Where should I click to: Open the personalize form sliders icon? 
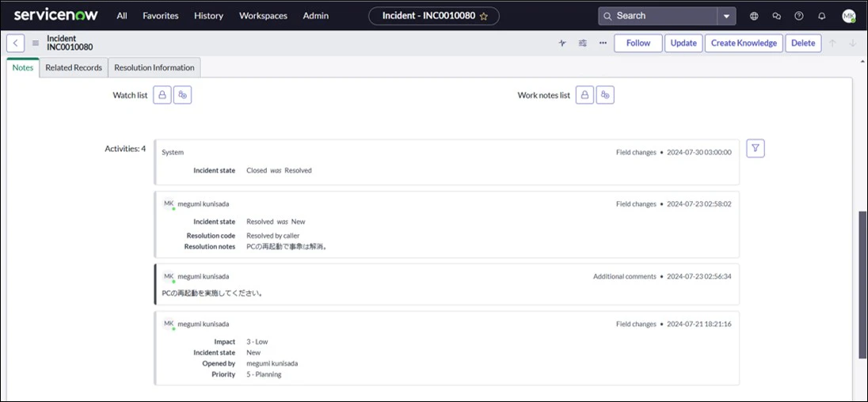pos(582,44)
